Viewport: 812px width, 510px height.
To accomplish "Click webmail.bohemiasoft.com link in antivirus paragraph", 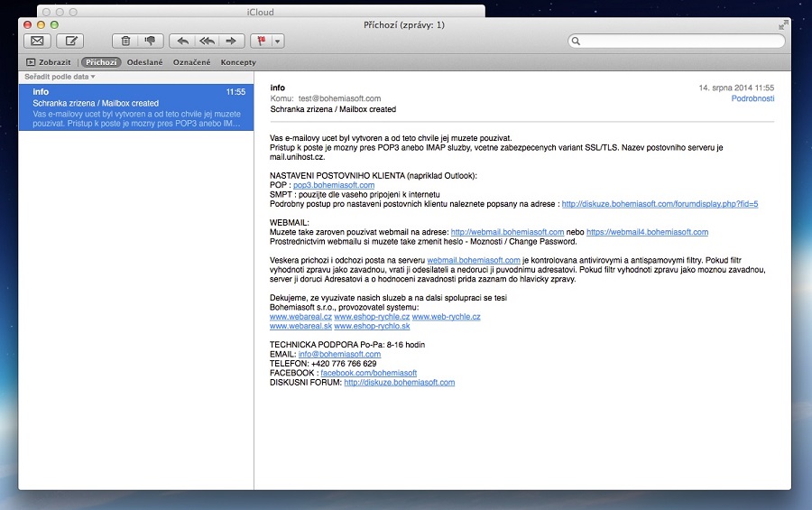I will pyautogui.click(x=474, y=260).
